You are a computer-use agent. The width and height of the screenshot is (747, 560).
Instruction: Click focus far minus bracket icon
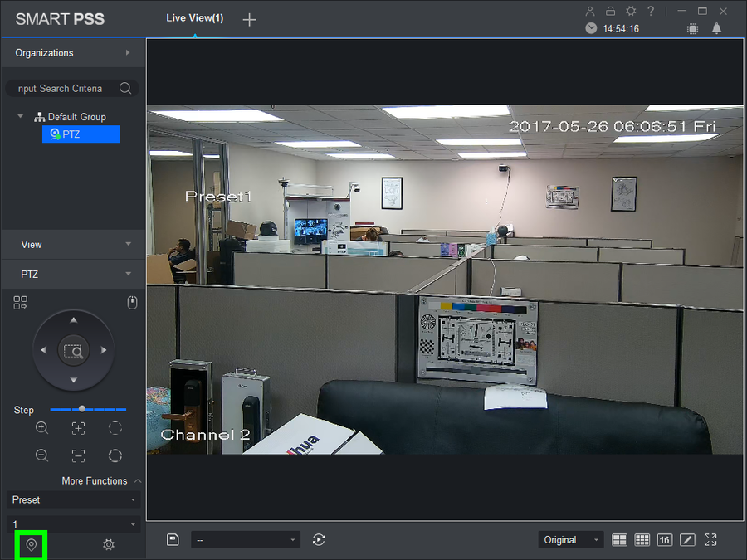pyautogui.click(x=79, y=455)
